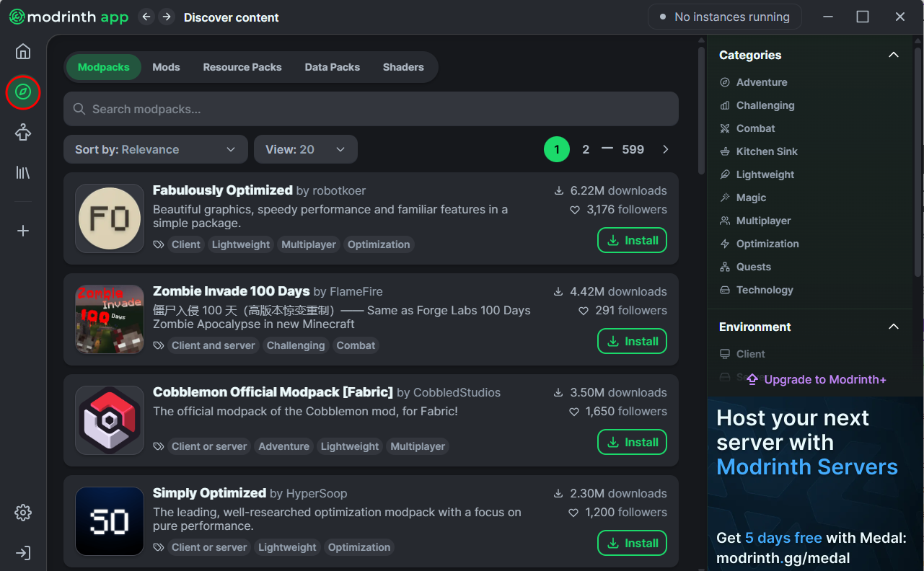The width and height of the screenshot is (924, 571).
Task: Install Cobblemon Official Modpack
Action: click(632, 442)
